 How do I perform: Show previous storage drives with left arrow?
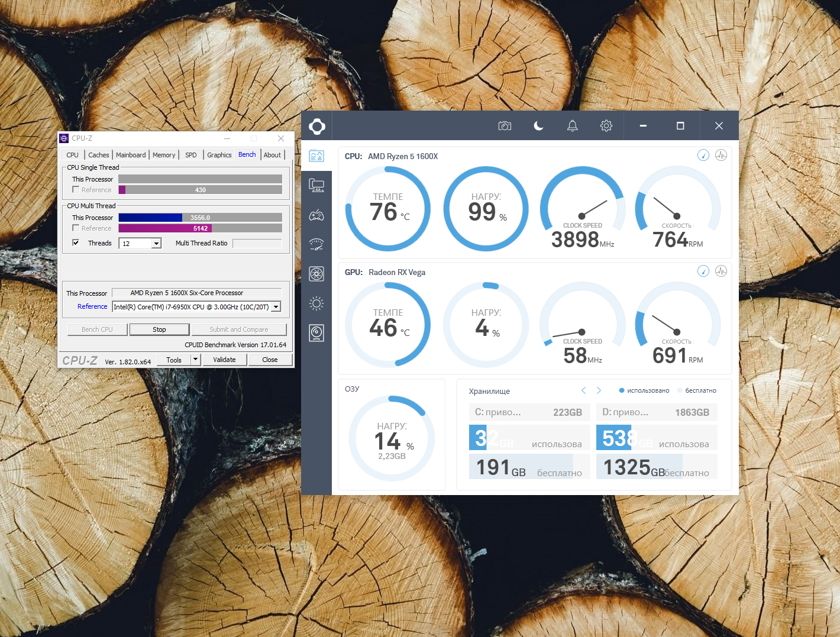(584, 390)
